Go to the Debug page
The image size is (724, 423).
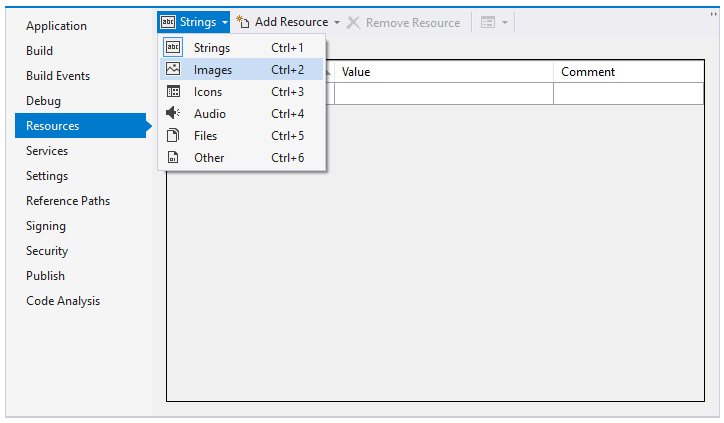[43, 101]
